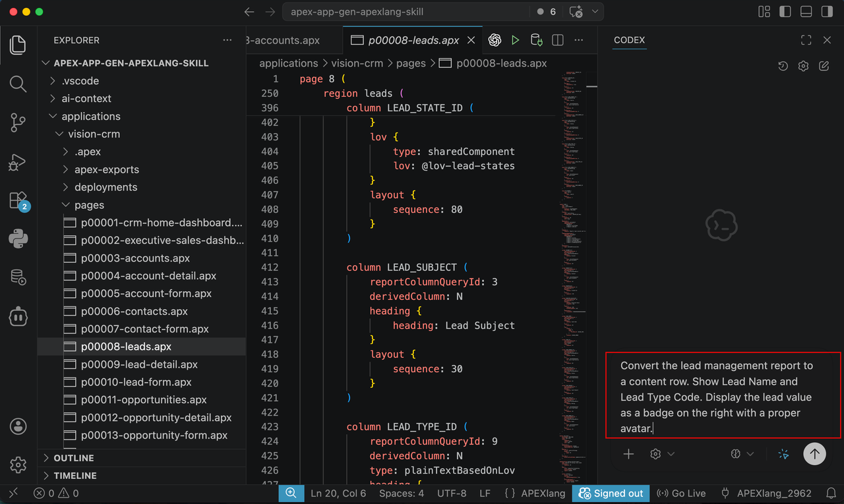The height and width of the screenshot is (504, 844).
Task: Open the brain reasoning dropdown
Action: pyautogui.click(x=742, y=454)
